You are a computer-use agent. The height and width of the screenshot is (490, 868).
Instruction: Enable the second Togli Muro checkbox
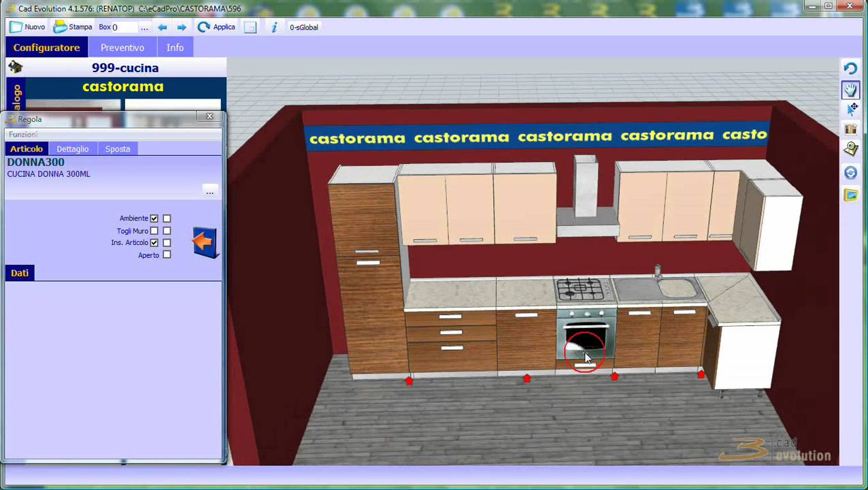[167, 231]
